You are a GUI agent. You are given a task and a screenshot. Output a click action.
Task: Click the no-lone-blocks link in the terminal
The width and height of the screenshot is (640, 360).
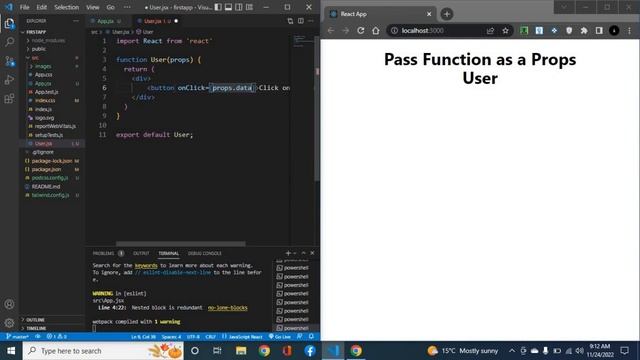pos(227,308)
